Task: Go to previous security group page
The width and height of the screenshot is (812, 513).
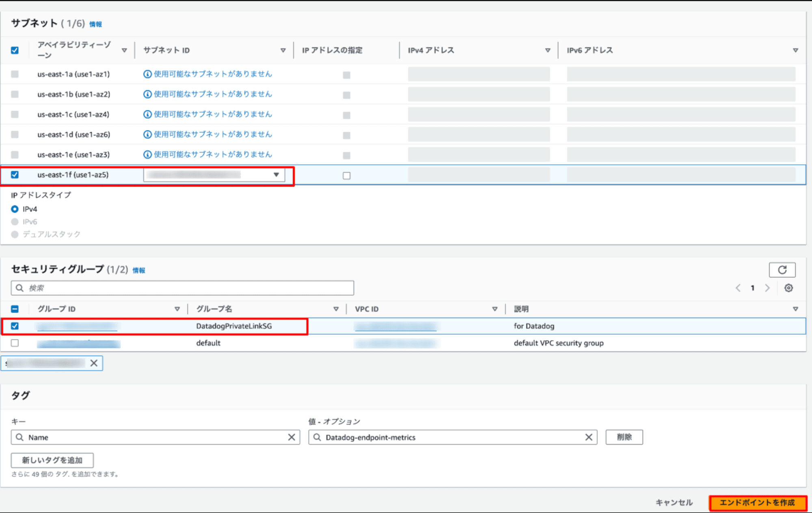Action: coord(738,288)
